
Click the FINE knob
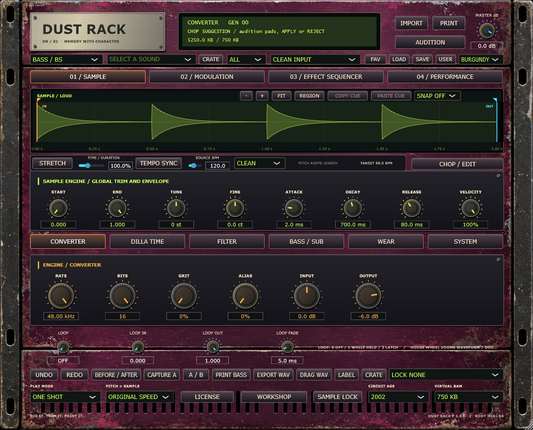pyautogui.click(x=235, y=208)
